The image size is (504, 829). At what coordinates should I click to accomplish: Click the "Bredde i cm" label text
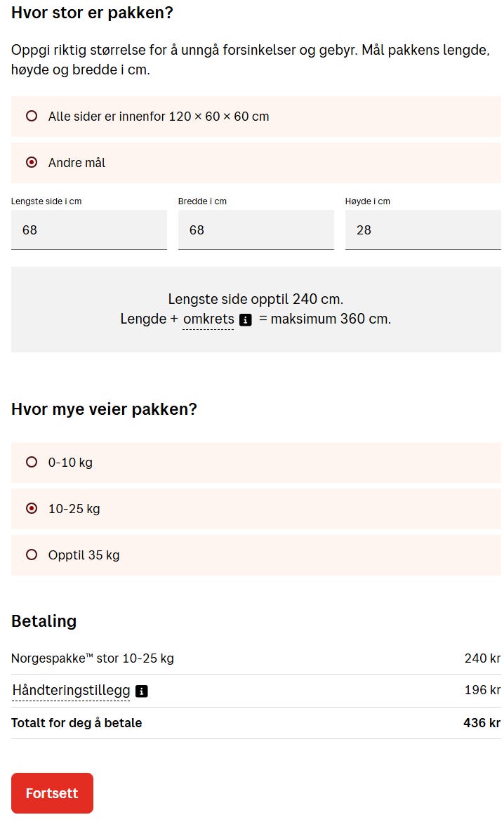point(202,201)
